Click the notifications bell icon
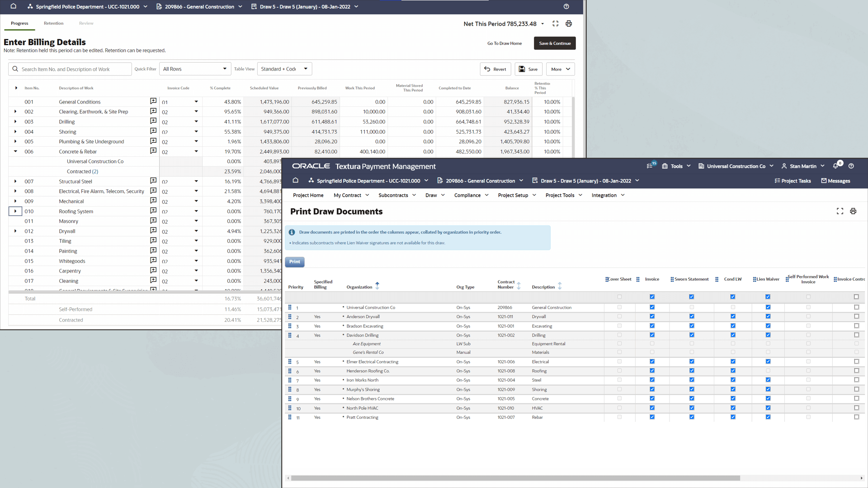 coord(835,166)
